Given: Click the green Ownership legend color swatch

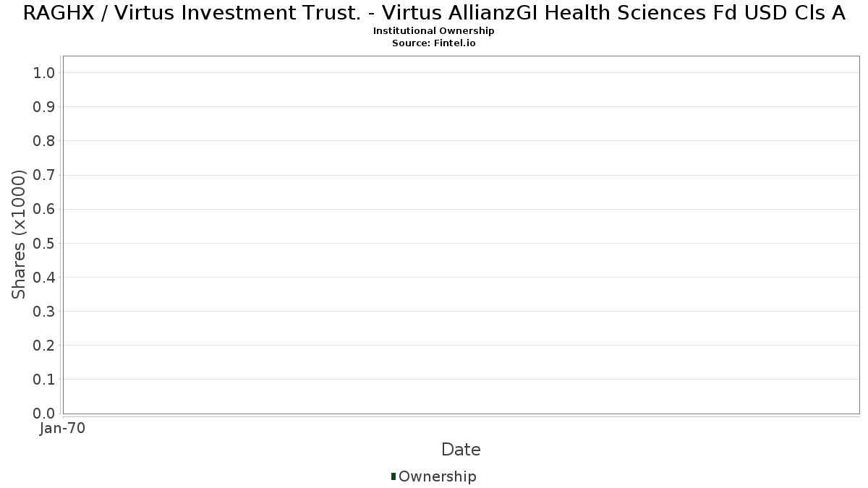Looking at the screenshot, I should [x=393, y=476].
